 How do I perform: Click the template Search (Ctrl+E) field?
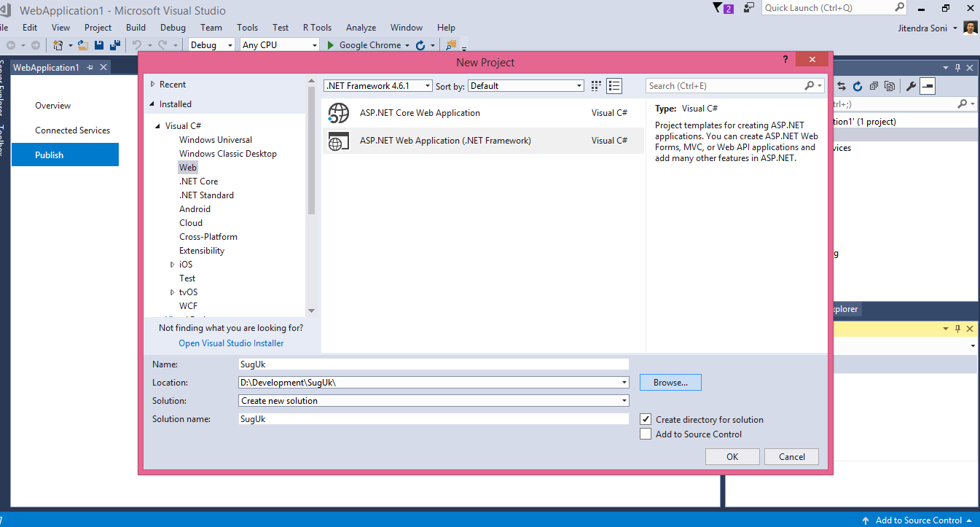click(734, 86)
